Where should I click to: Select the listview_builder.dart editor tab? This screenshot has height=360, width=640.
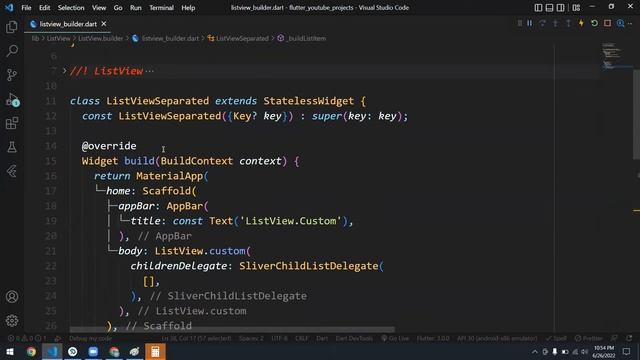click(x=68, y=24)
